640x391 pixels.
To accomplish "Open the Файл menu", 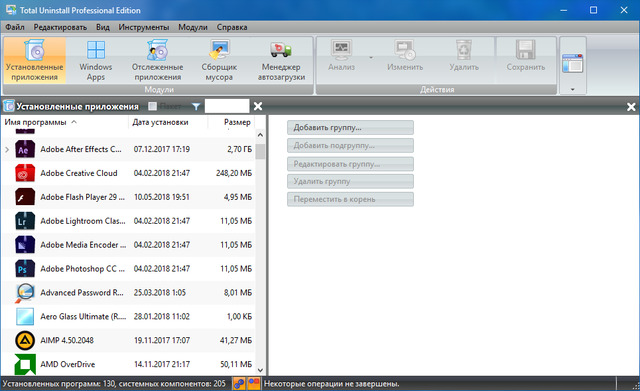I will pyautogui.click(x=15, y=27).
